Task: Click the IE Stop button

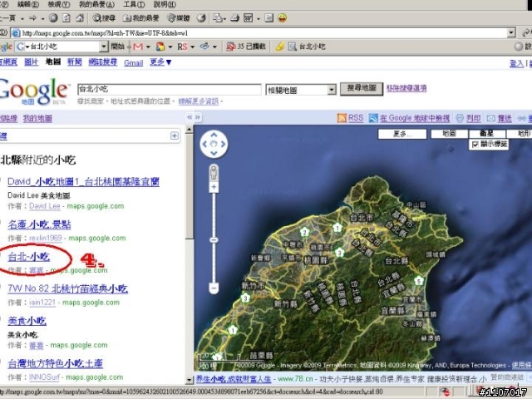Action: click(53, 18)
